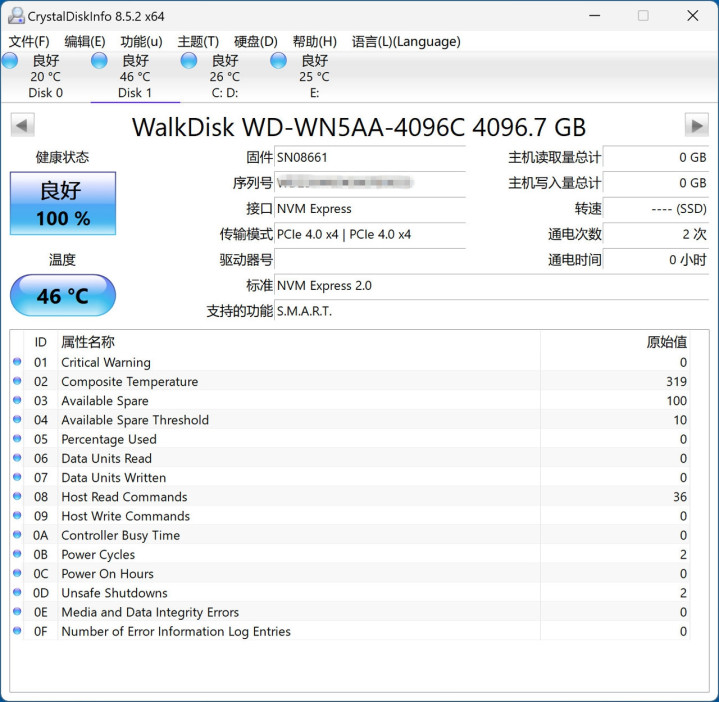Click the 46 °C temperature button
719x702 pixels.
click(x=63, y=296)
